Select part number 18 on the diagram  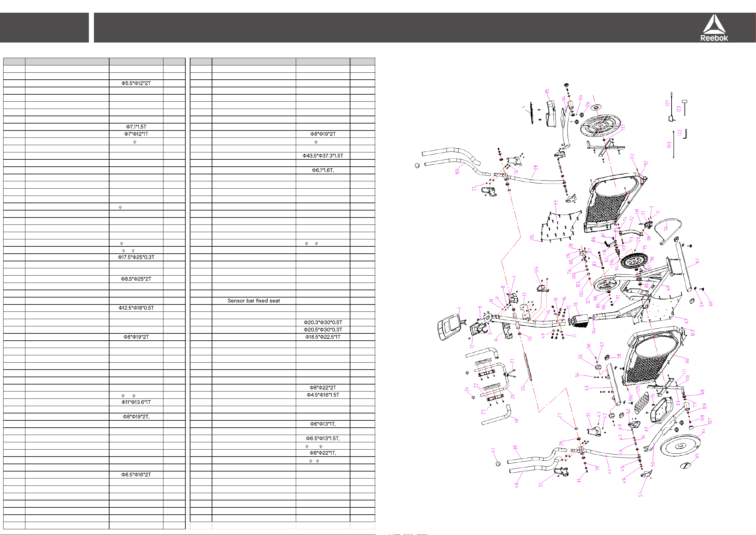click(x=575, y=305)
